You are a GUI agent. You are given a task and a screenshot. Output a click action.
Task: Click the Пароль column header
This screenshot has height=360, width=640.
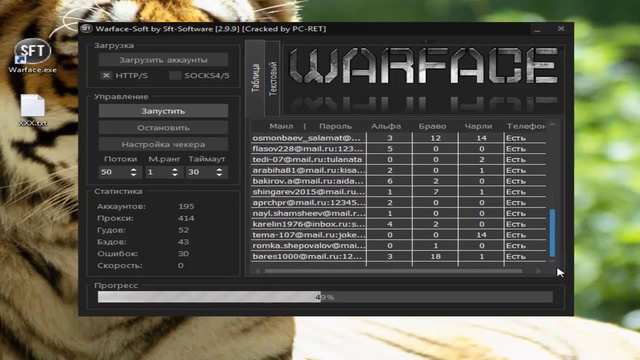[336, 126]
